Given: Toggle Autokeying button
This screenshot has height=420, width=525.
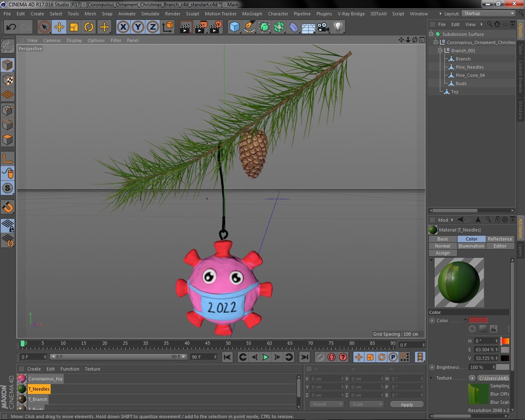Looking at the screenshot, I should pos(331,357).
